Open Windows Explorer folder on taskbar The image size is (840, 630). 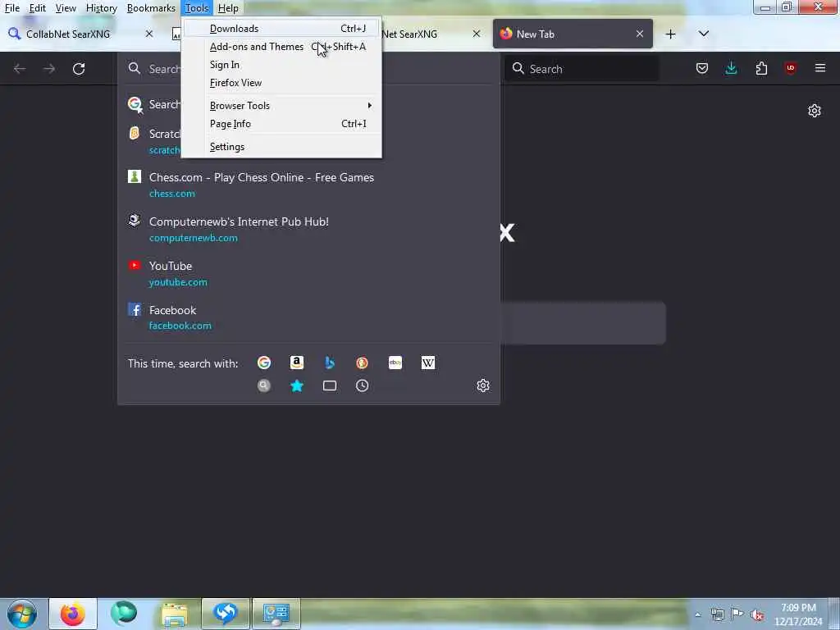click(x=175, y=614)
